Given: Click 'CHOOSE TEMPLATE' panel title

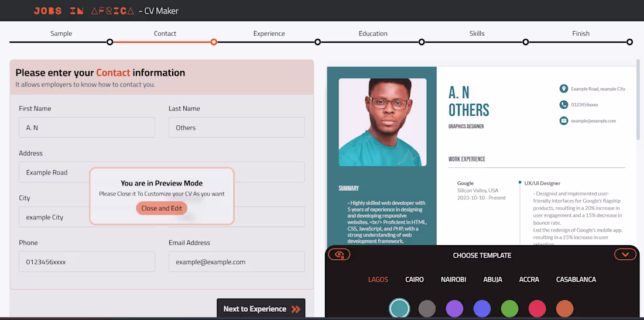Looking at the screenshot, I should tap(482, 256).
